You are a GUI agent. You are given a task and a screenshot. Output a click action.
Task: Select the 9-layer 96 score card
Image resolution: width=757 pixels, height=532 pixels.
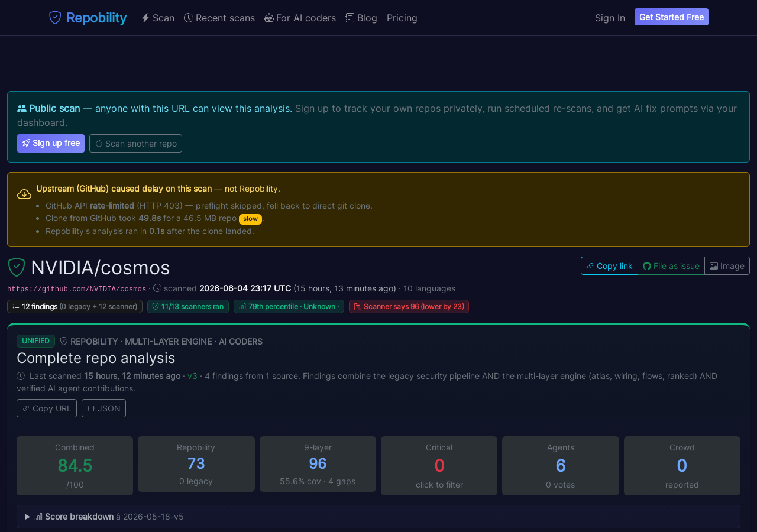[x=318, y=464]
